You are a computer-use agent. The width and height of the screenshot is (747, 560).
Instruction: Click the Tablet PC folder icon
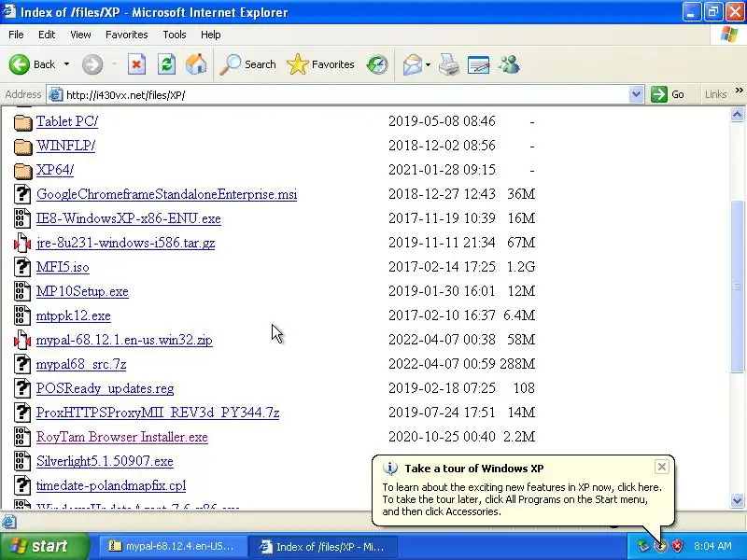22,122
